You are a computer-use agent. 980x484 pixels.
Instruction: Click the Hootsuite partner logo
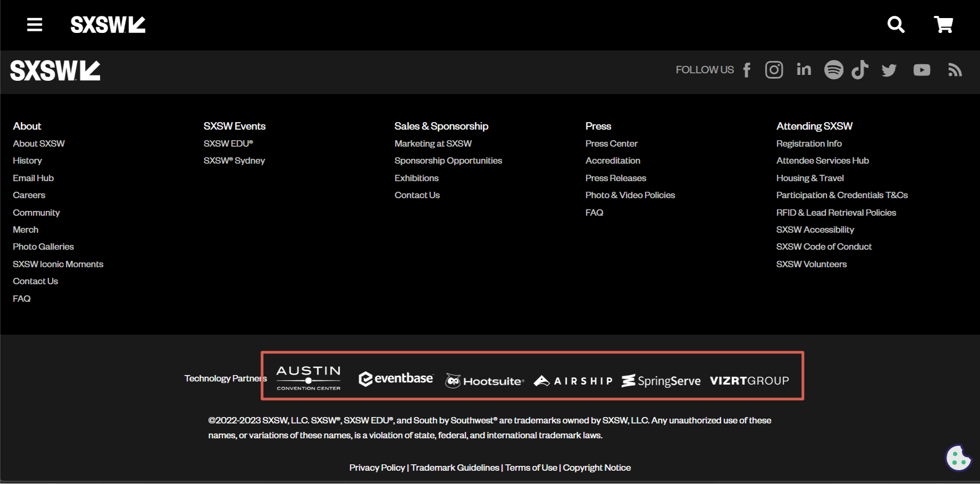click(x=485, y=381)
